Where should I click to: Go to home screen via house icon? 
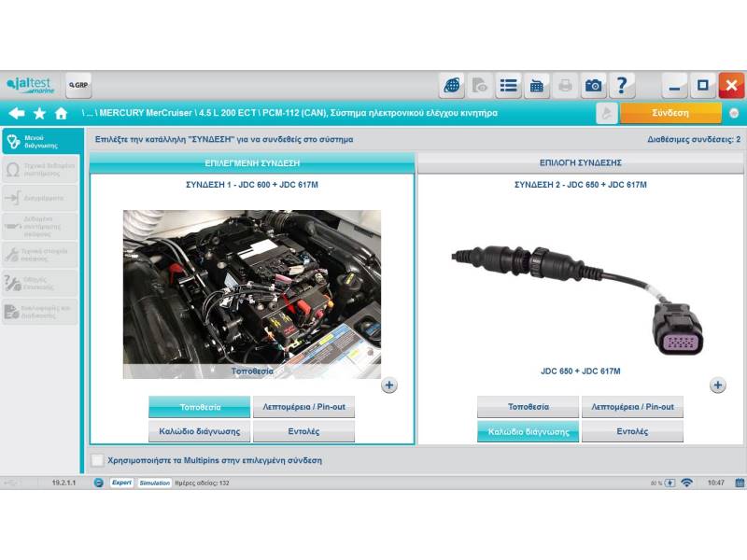point(62,113)
